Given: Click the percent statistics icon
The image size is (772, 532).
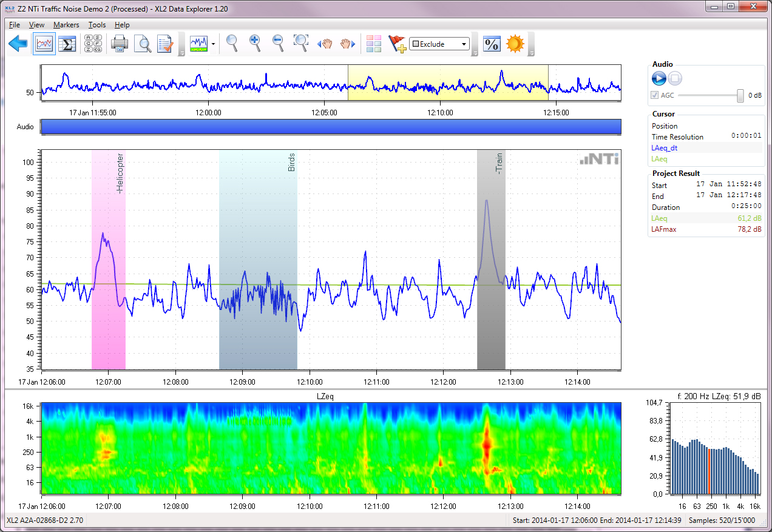Looking at the screenshot, I should [x=491, y=44].
